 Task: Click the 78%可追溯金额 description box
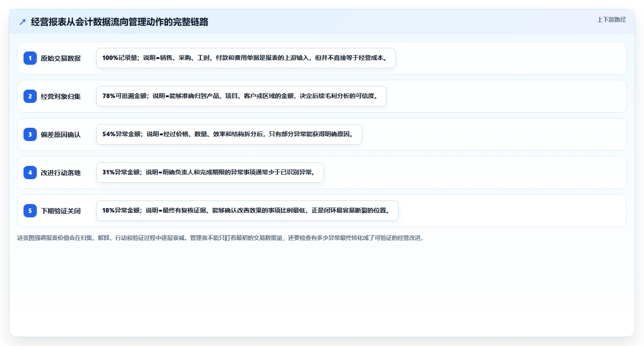click(x=241, y=96)
